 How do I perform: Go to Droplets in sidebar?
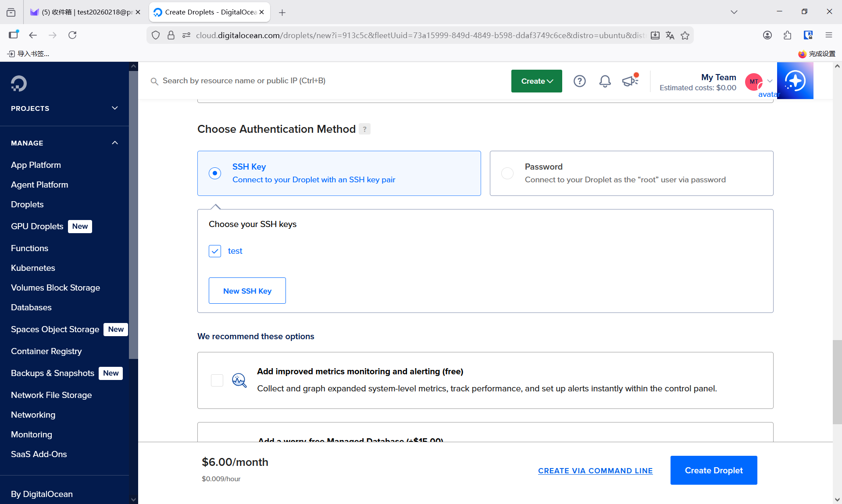coord(27,204)
